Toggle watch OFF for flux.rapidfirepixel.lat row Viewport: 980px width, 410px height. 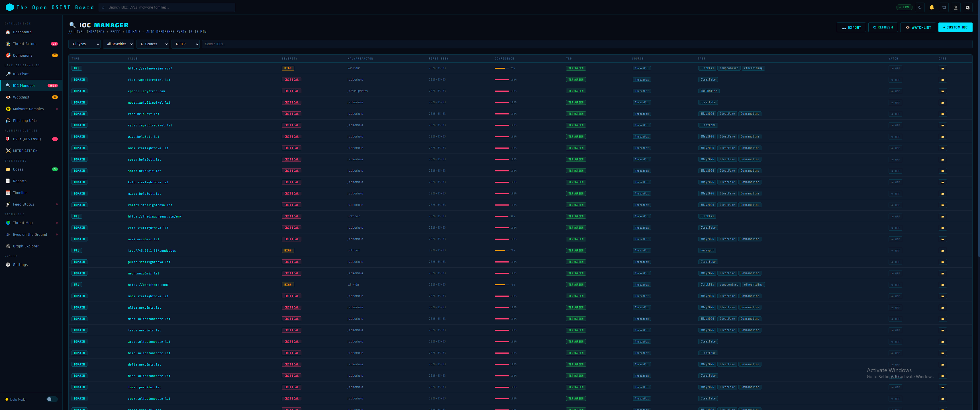[x=895, y=80]
